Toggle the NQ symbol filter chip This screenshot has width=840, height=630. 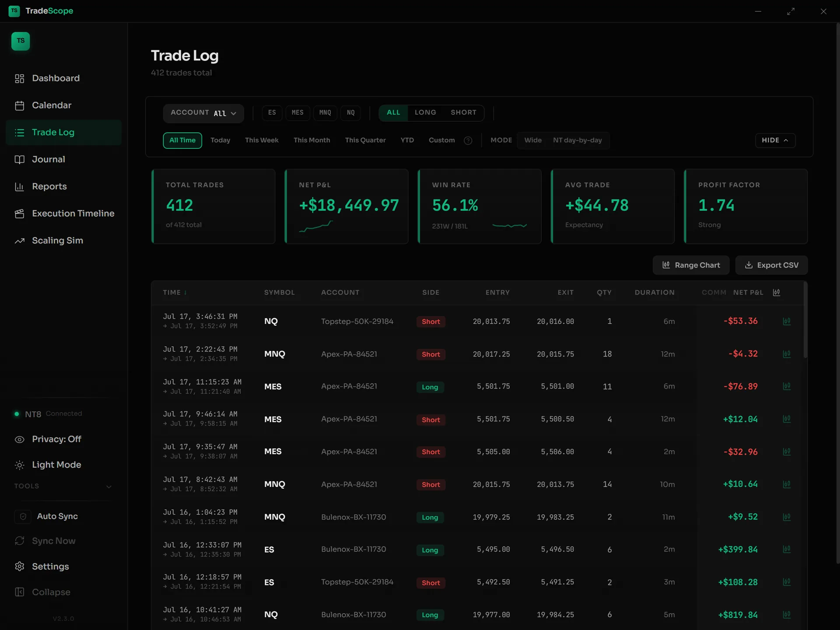[x=351, y=113]
